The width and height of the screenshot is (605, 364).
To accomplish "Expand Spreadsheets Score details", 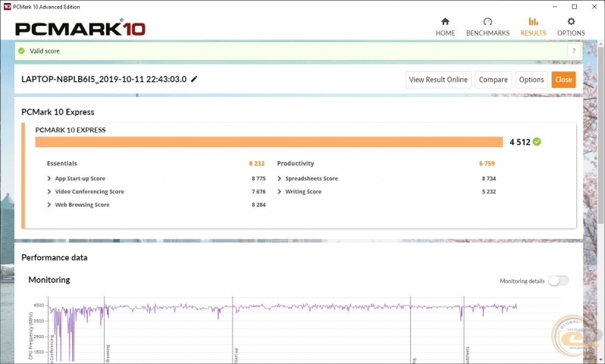I will pyautogui.click(x=279, y=178).
